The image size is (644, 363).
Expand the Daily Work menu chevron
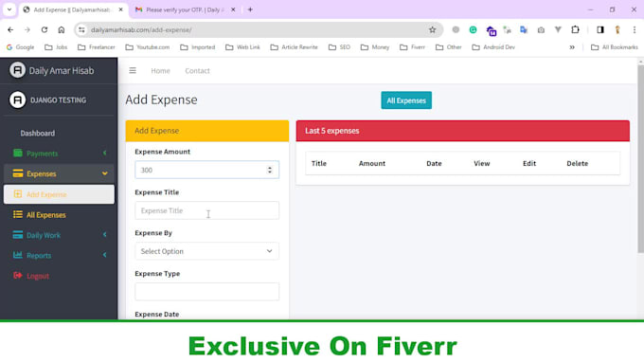105,235
